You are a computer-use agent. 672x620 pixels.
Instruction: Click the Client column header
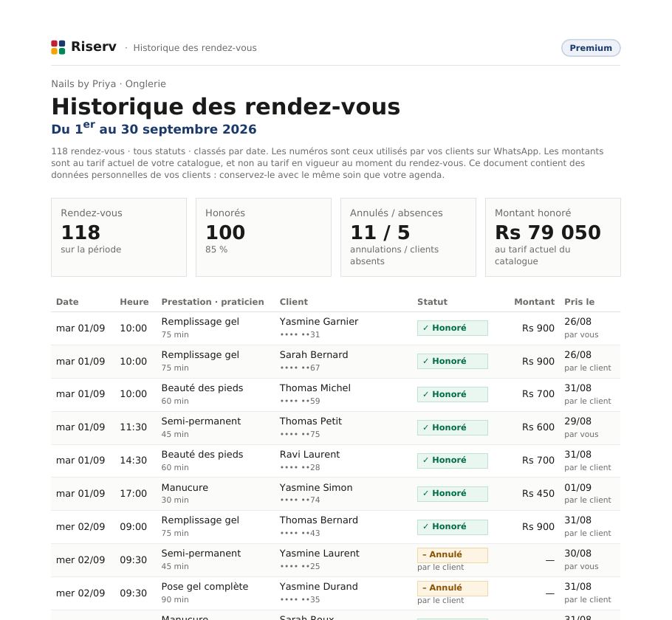click(294, 302)
